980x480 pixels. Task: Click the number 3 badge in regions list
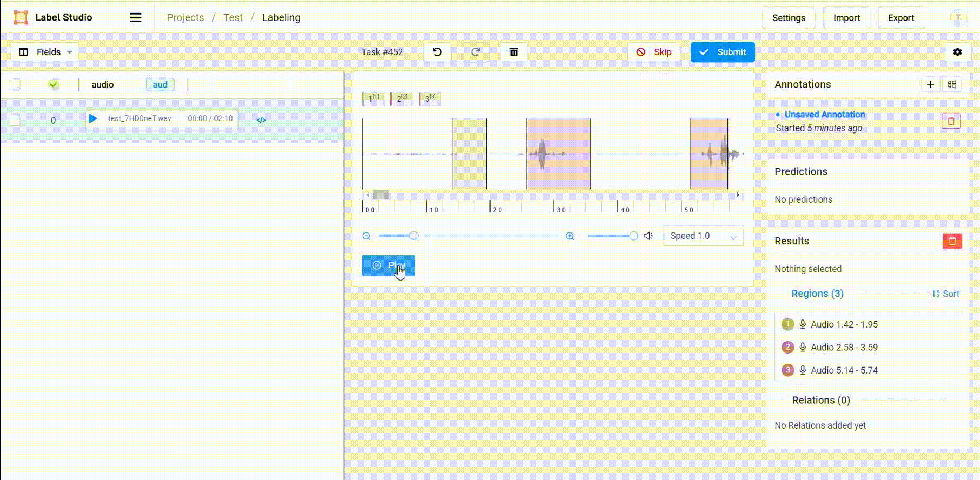tap(787, 370)
